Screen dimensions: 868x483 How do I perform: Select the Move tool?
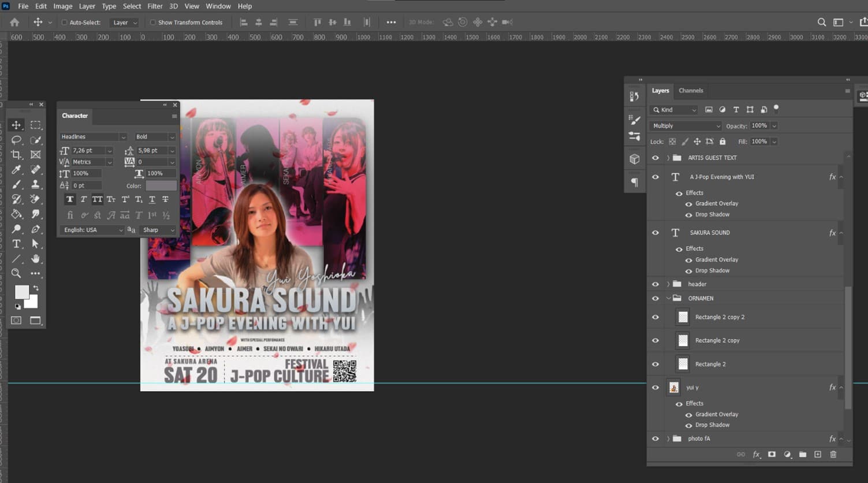pyautogui.click(x=17, y=125)
